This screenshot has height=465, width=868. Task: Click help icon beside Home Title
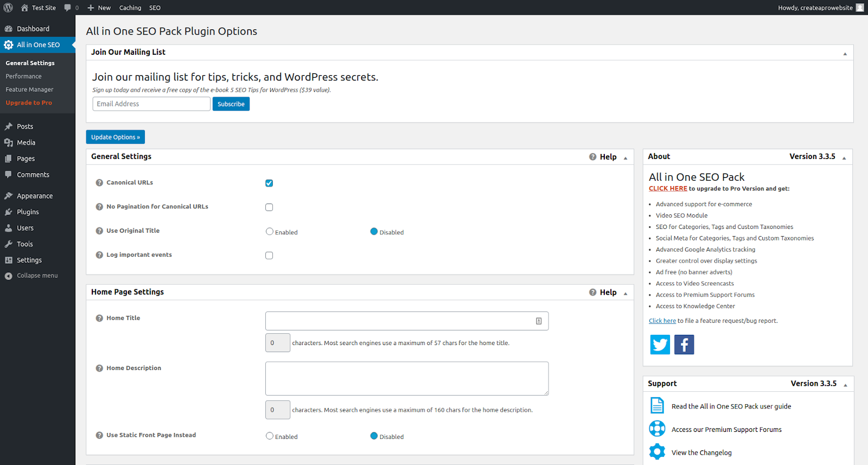pyautogui.click(x=99, y=319)
